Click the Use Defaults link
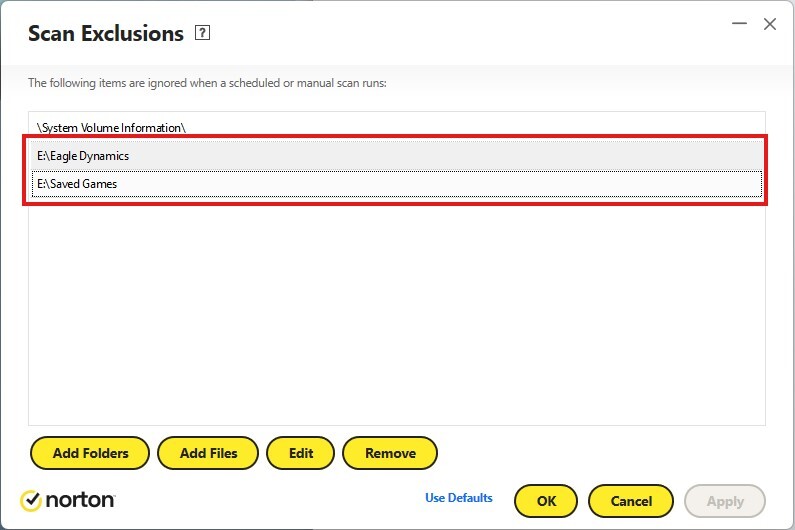The width and height of the screenshot is (795, 530). (x=459, y=498)
